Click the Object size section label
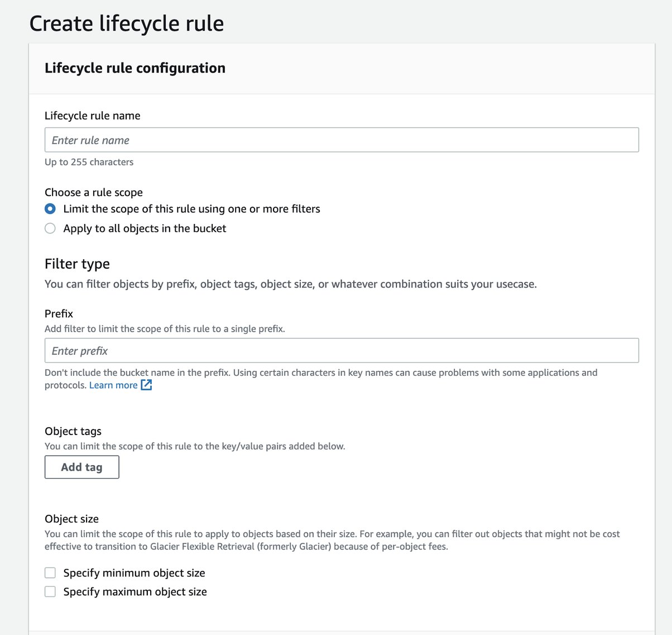 pyautogui.click(x=71, y=519)
